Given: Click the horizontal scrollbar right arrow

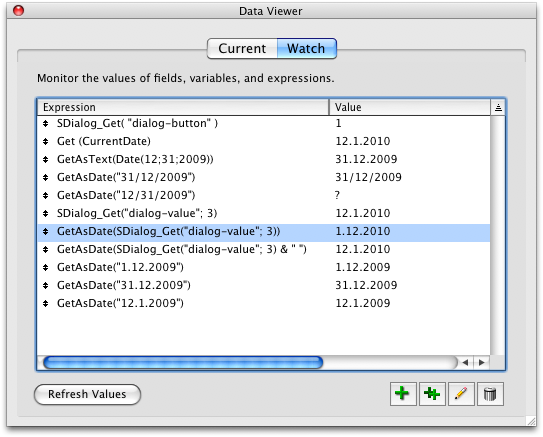Looking at the screenshot, I should [x=481, y=363].
